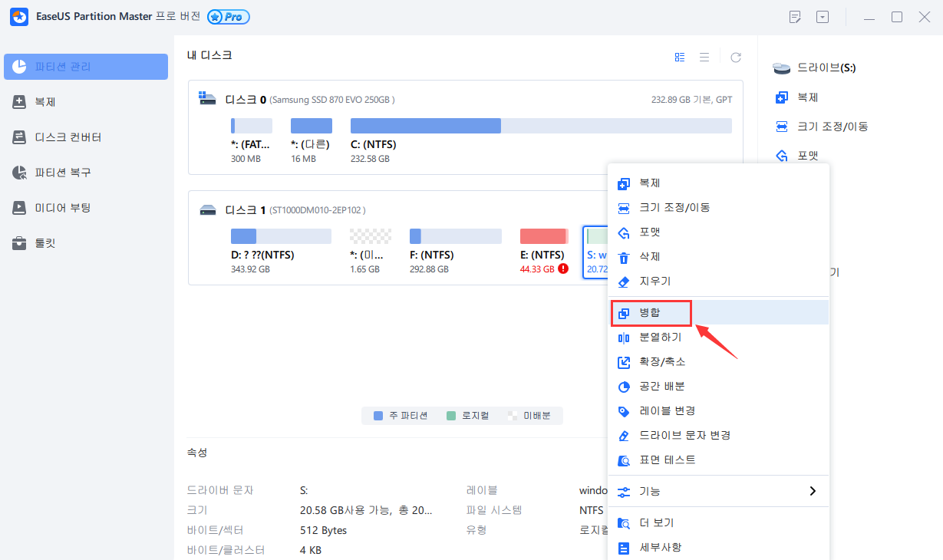
Task: Choose 병합 from the context menu
Action: (x=651, y=312)
